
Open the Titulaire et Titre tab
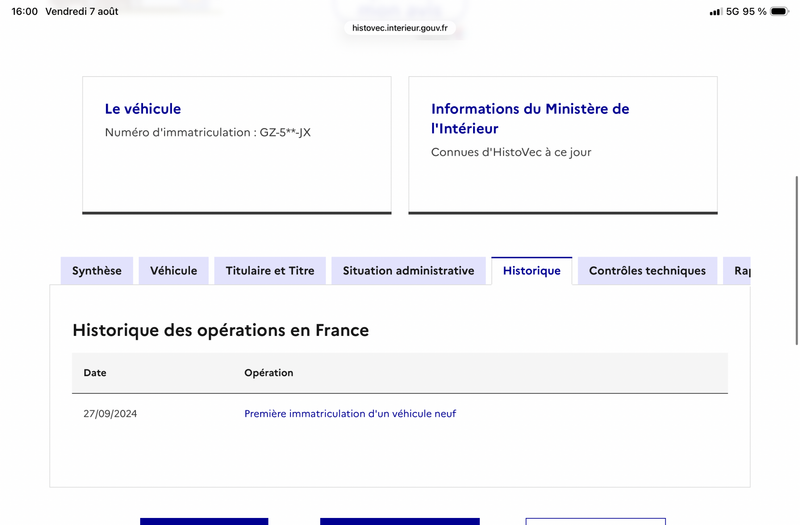[x=270, y=271]
